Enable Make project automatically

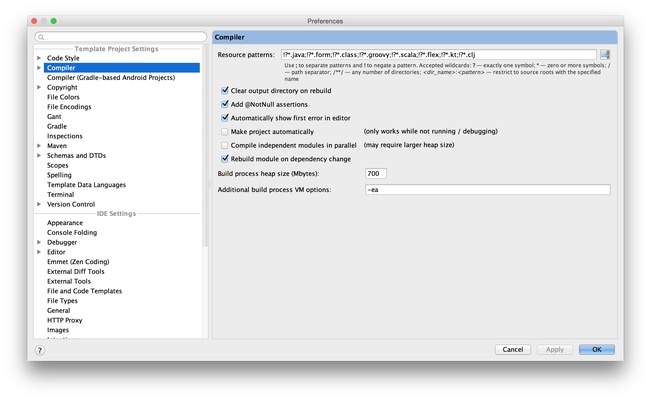click(x=225, y=132)
